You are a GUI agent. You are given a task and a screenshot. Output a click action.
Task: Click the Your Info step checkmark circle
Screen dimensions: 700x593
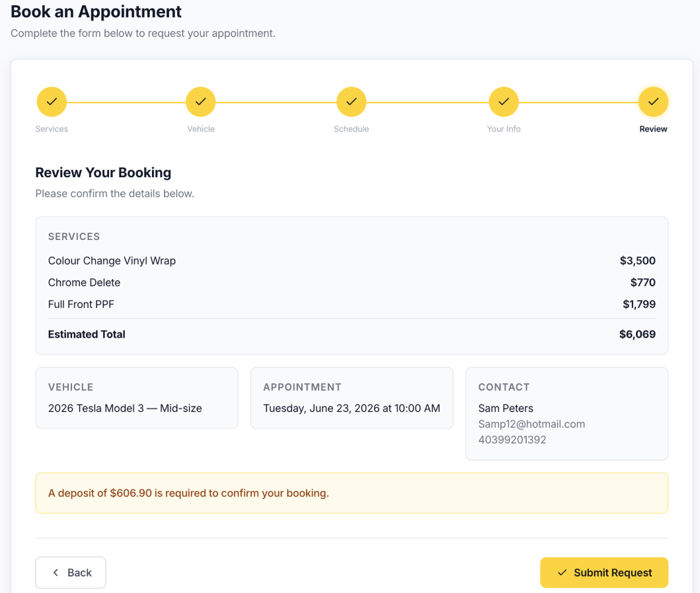tap(504, 102)
